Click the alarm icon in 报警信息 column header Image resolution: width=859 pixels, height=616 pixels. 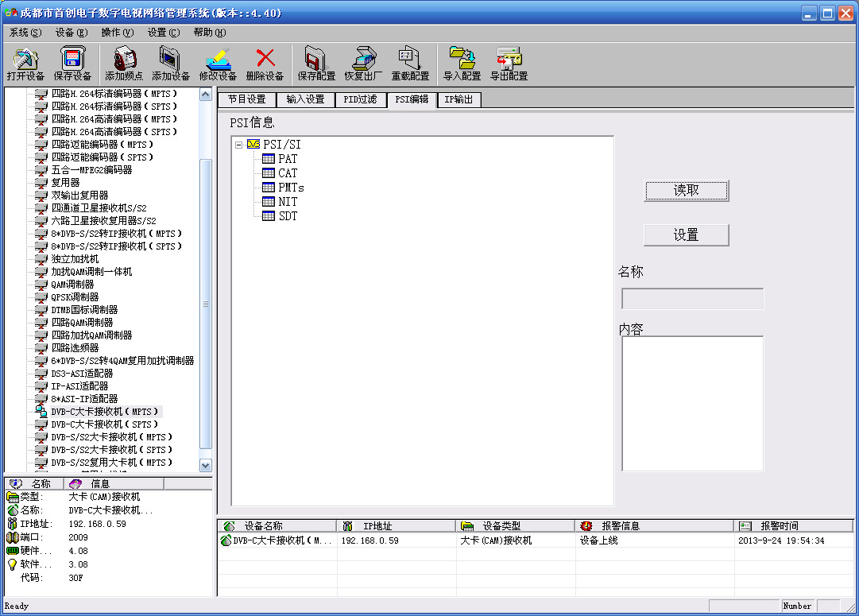[x=586, y=526]
